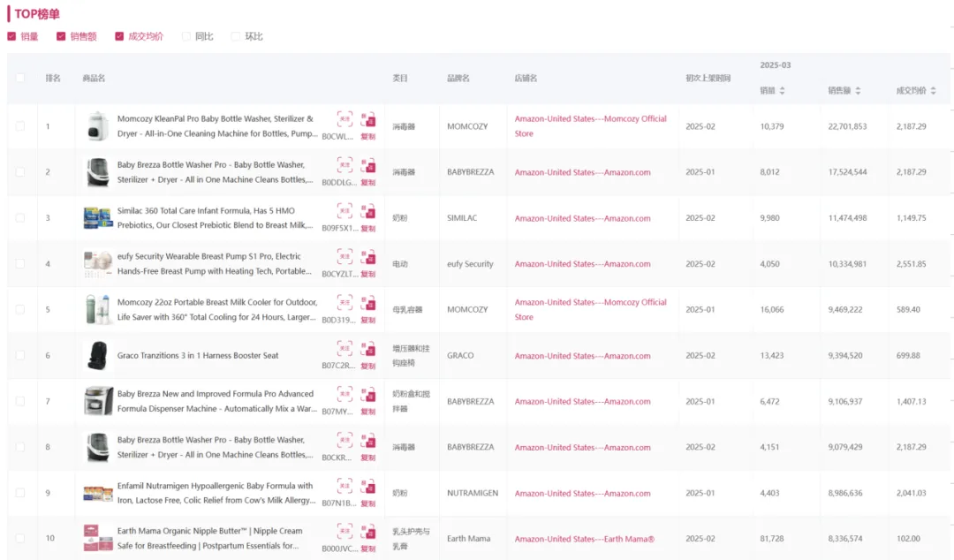Click the 关注 icon for Earth Mama Nipple Butter
Viewport: 954px width, 560px height.
tap(344, 531)
